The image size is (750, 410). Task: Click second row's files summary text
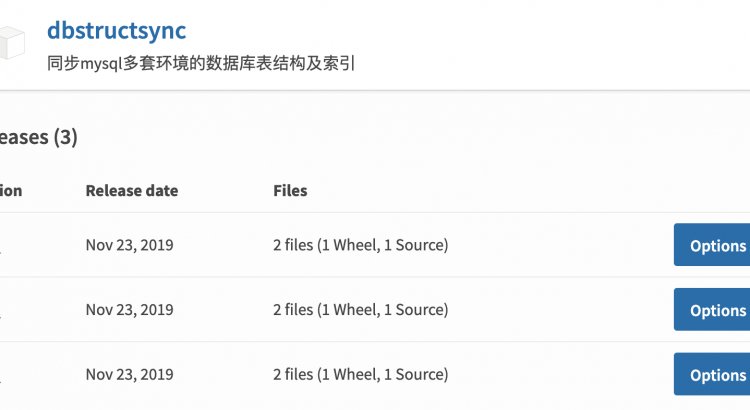point(360,310)
